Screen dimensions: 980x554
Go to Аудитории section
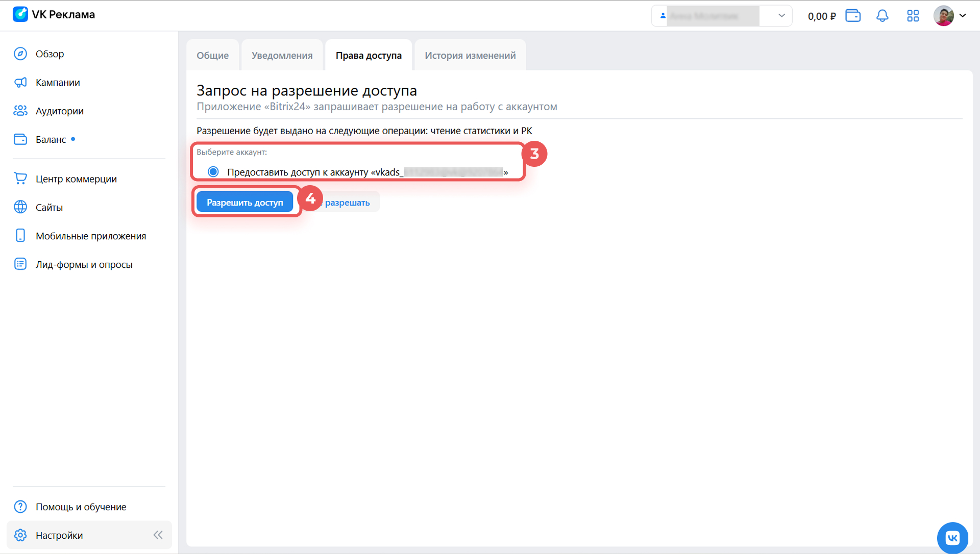60,111
